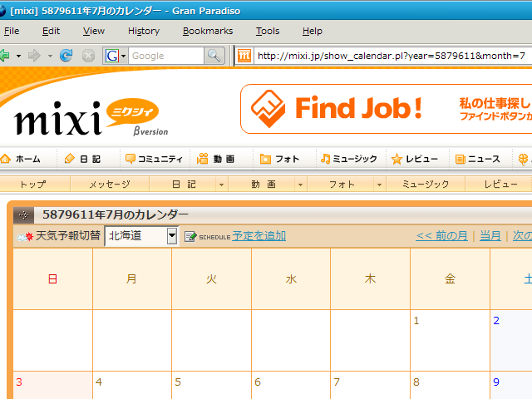Open the Tools menu
The image size is (532, 399).
(x=268, y=32)
